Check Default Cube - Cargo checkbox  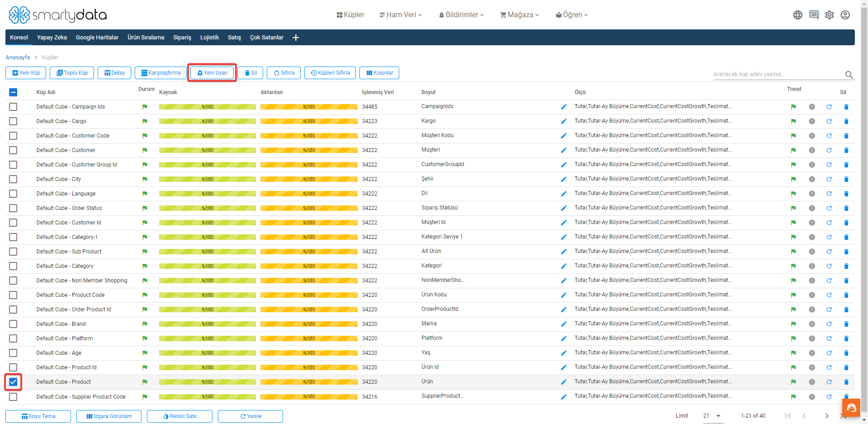[13, 121]
